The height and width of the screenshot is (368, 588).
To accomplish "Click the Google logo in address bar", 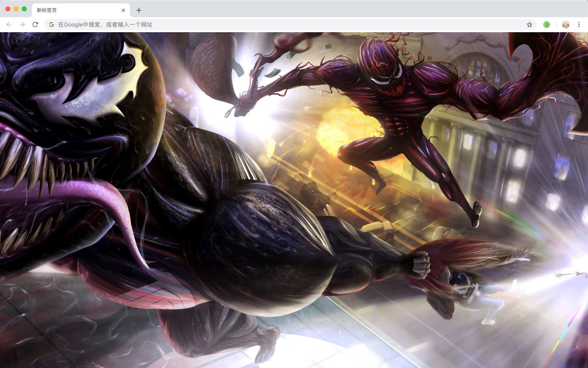I will point(51,24).
